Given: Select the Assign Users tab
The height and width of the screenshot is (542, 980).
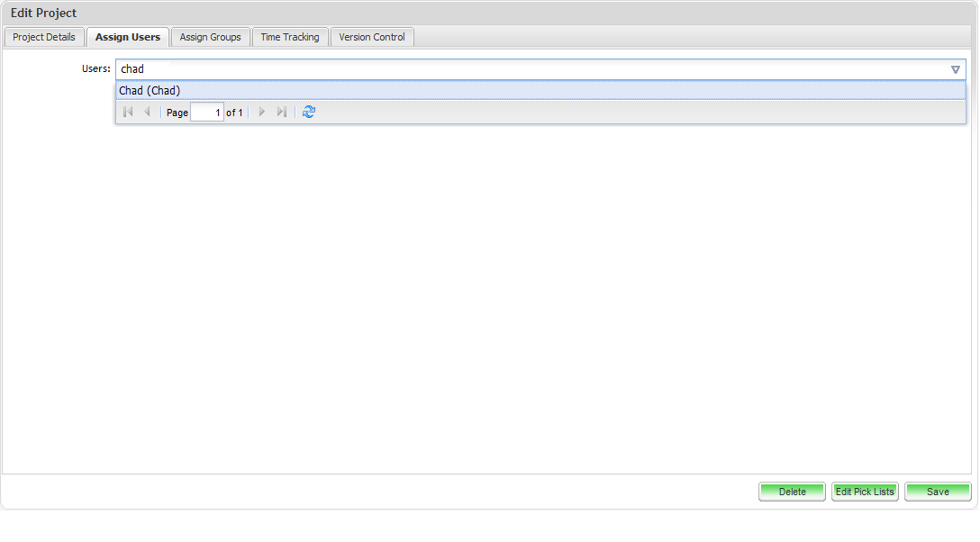Looking at the screenshot, I should pos(128,37).
